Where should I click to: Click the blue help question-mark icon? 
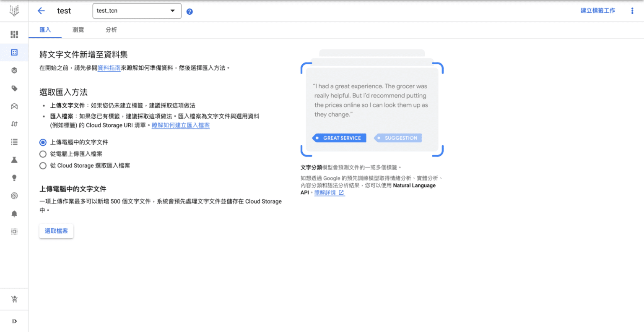(190, 11)
